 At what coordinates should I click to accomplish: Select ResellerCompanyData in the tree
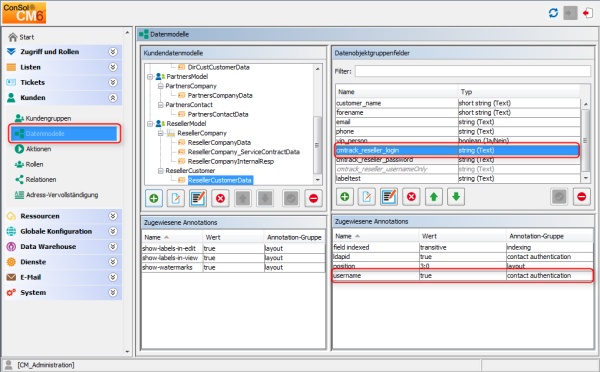tap(219, 142)
